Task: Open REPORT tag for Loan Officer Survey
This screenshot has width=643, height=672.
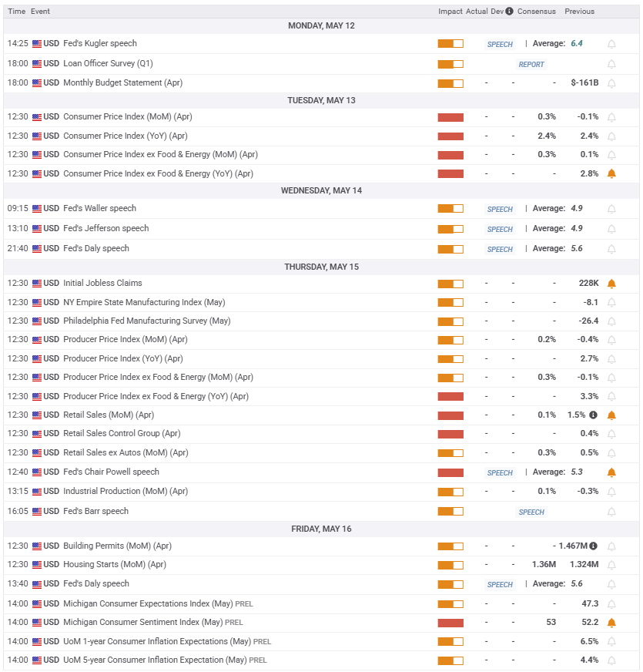Action: [x=531, y=64]
